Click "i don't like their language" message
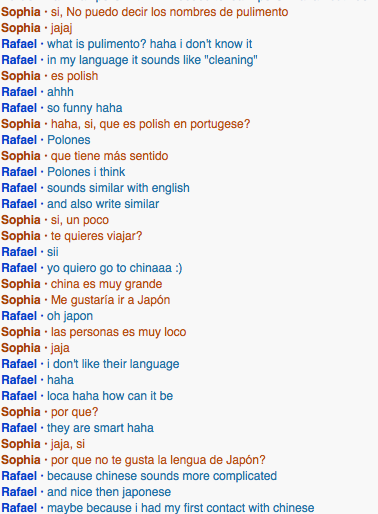Image resolution: width=378 pixels, height=514 pixels. click(113, 364)
